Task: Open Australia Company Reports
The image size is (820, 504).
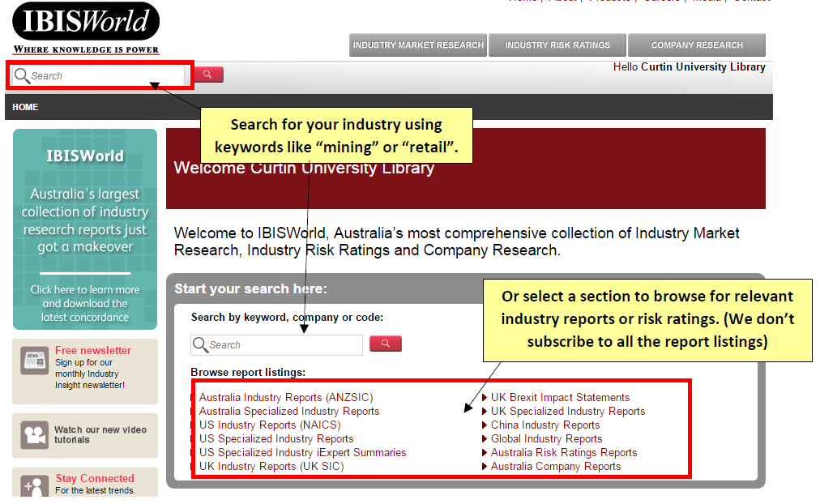Action: (x=556, y=466)
